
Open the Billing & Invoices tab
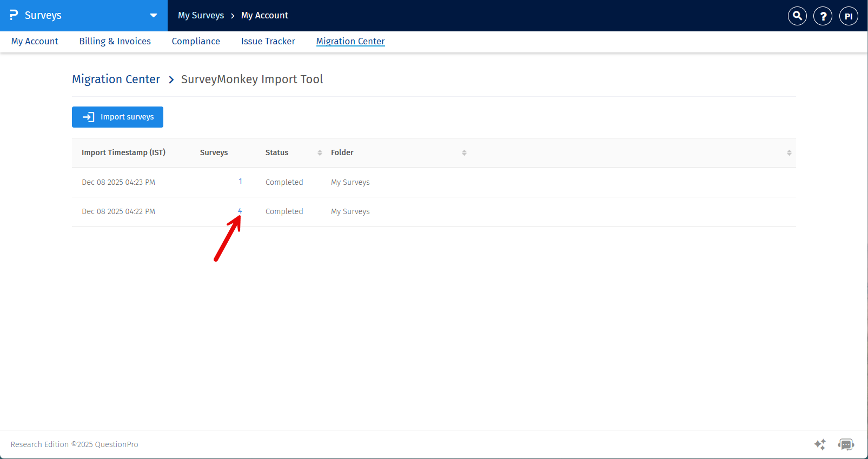(x=115, y=41)
